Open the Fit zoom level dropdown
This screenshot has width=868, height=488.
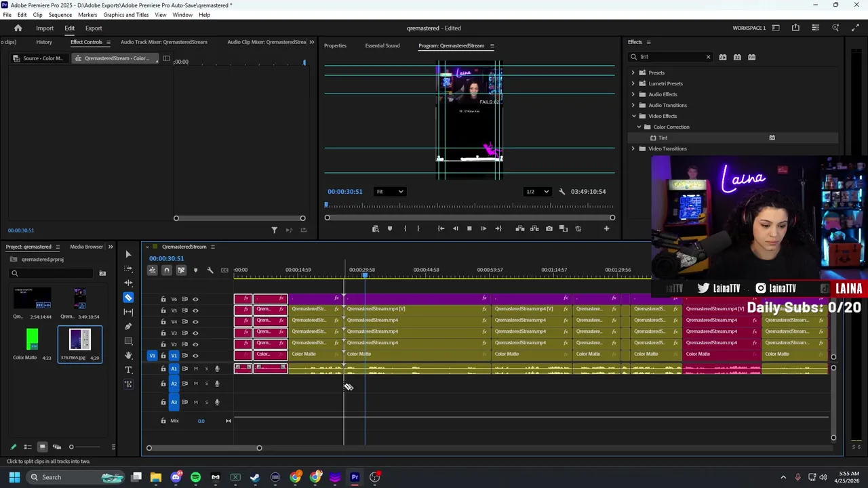coord(390,192)
